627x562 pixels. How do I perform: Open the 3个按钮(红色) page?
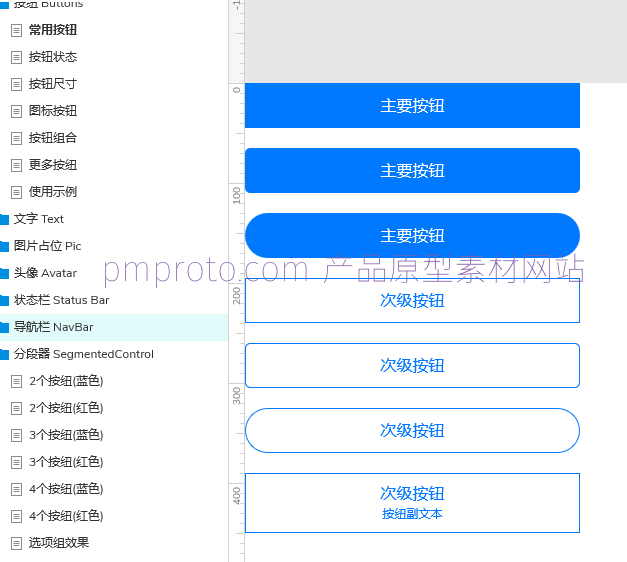pos(66,462)
